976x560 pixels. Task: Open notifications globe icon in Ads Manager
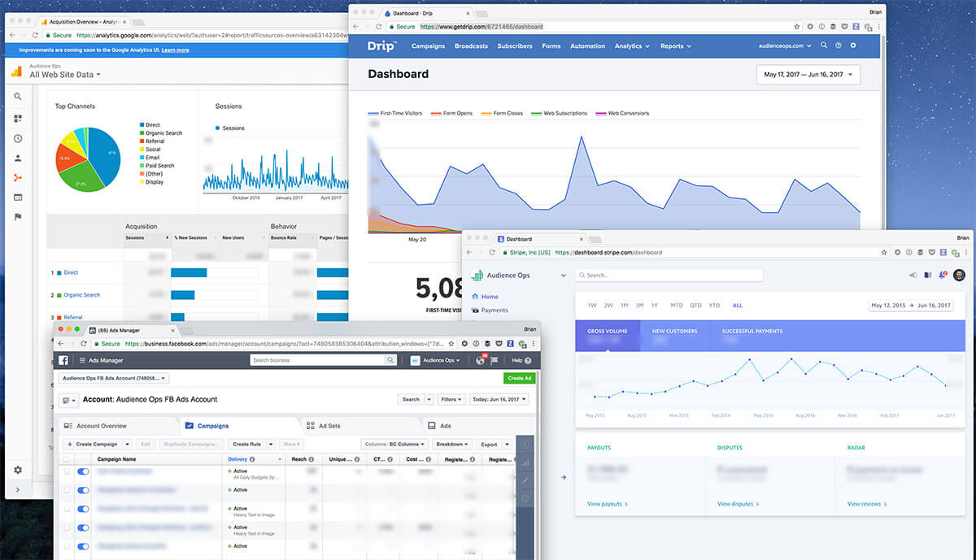click(x=481, y=360)
